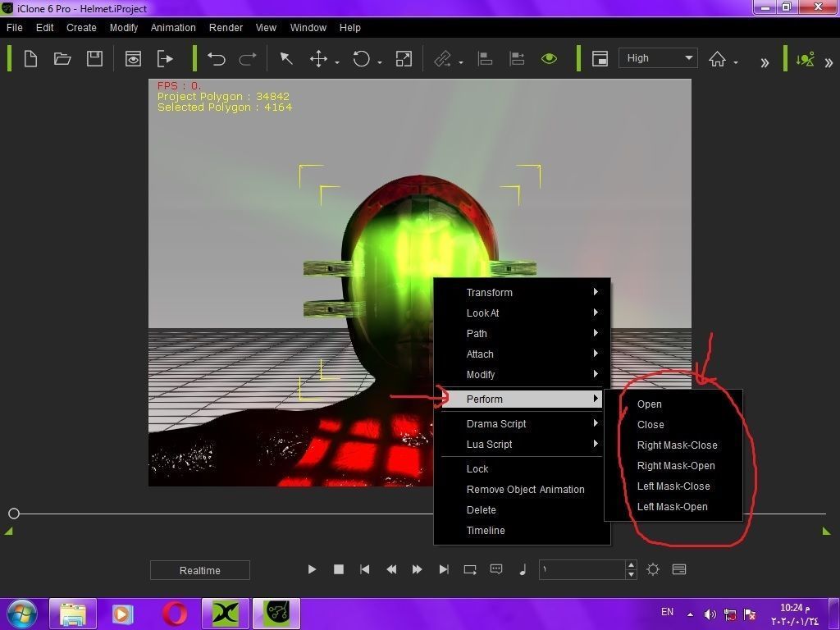Jump to the end frame

click(x=444, y=569)
